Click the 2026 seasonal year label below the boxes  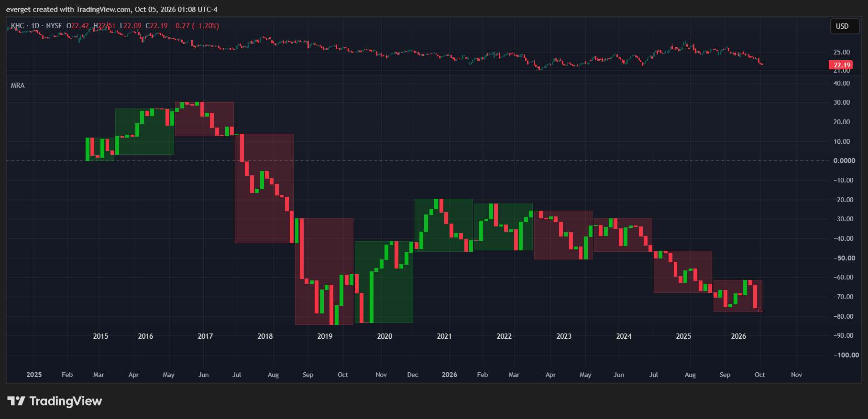coord(738,336)
